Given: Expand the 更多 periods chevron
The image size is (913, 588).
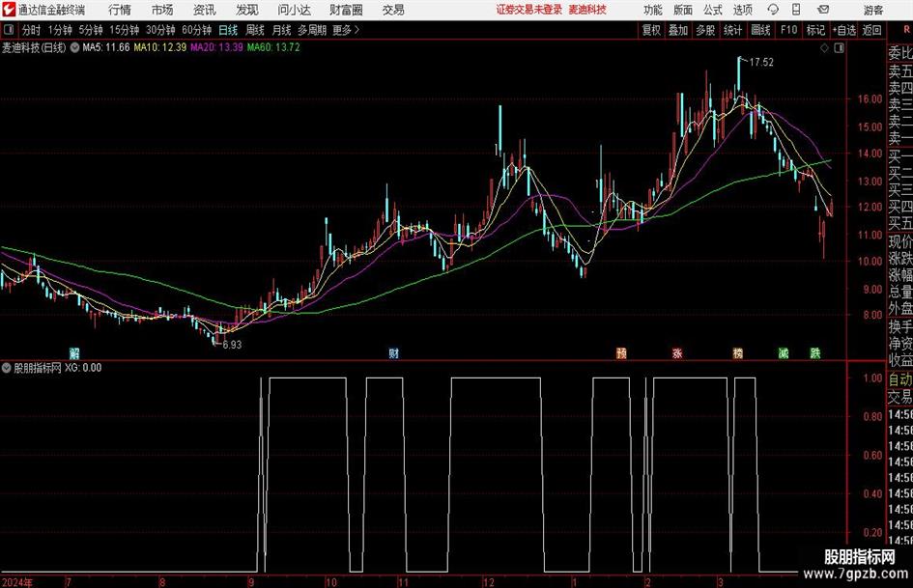Looking at the screenshot, I should coord(357,30).
